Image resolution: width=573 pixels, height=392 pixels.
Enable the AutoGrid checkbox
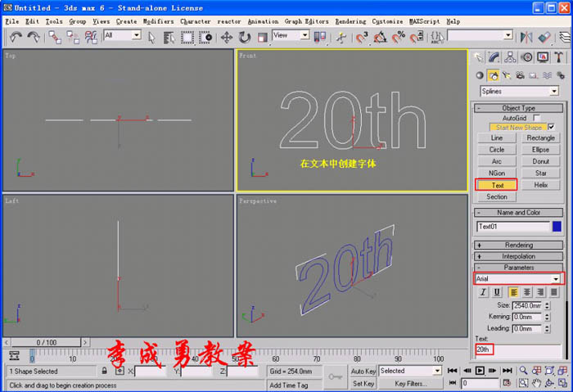pyautogui.click(x=536, y=118)
